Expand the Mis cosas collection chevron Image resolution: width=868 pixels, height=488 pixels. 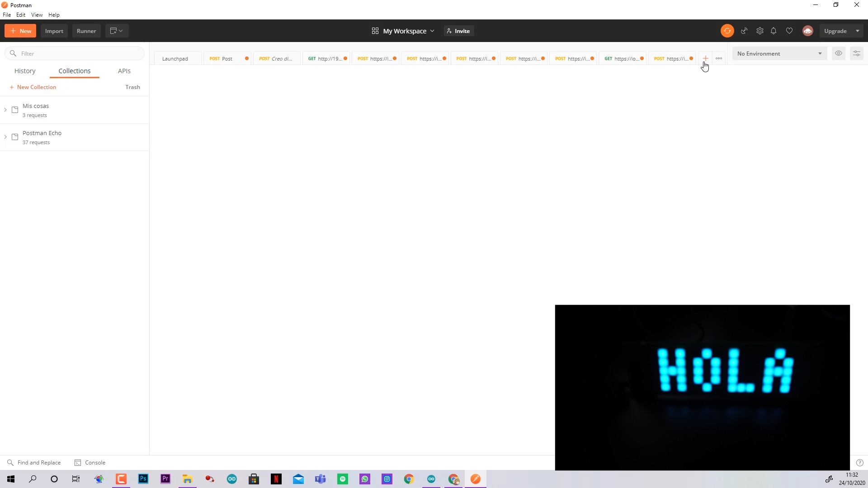click(x=5, y=110)
